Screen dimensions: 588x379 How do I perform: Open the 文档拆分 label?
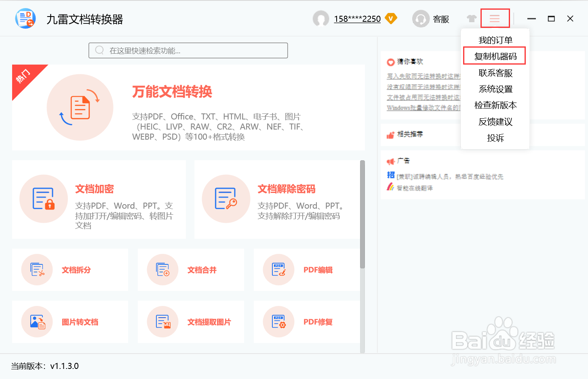coord(76,270)
